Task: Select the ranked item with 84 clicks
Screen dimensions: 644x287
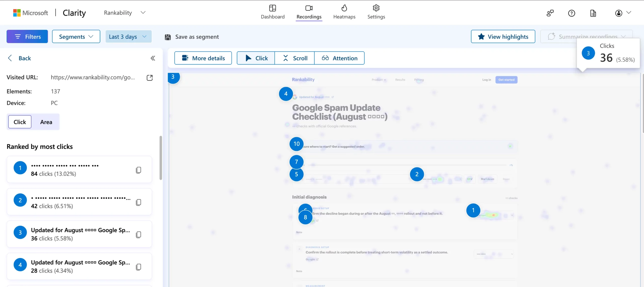Action: click(x=79, y=170)
